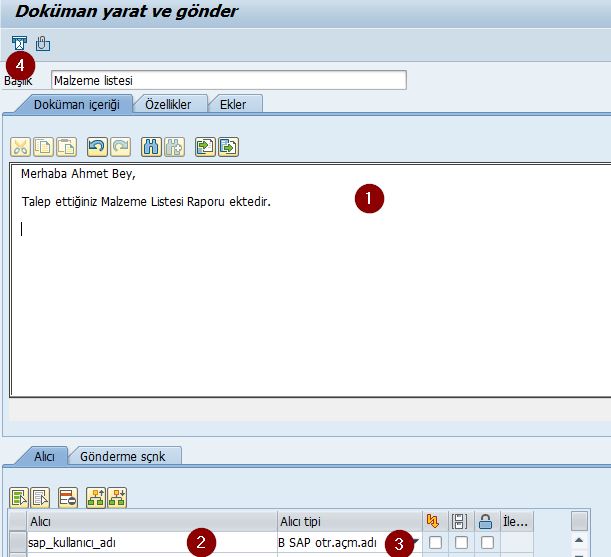
Task: Click the Paste clipboard icon in editor toolbar
Action: pyautogui.click(x=66, y=147)
